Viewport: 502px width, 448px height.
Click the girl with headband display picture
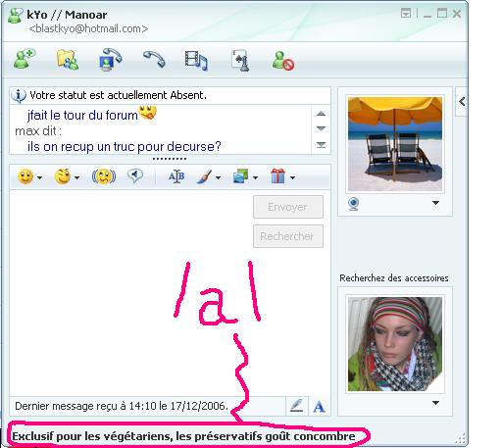coord(395,344)
